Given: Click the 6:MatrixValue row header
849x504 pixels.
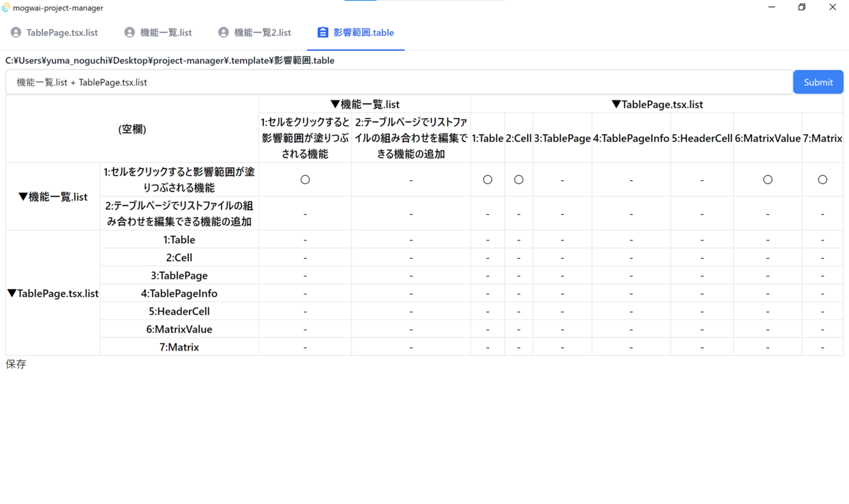Looking at the screenshot, I should pyautogui.click(x=179, y=329).
